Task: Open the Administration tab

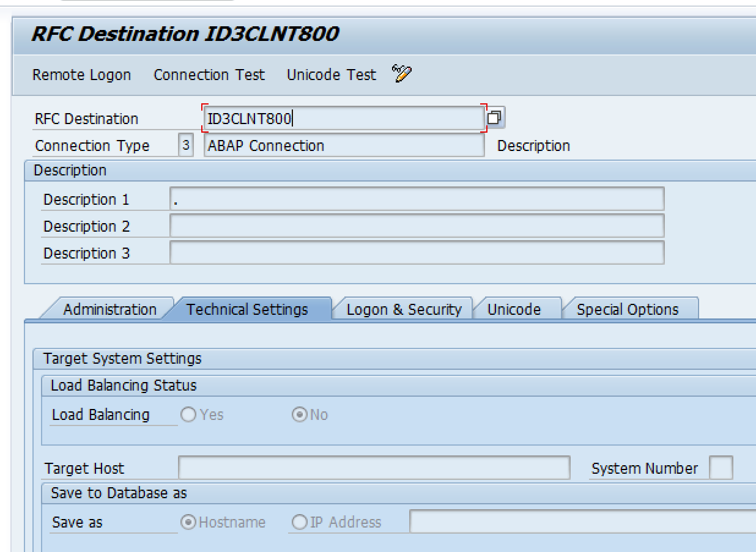Action: (109, 309)
